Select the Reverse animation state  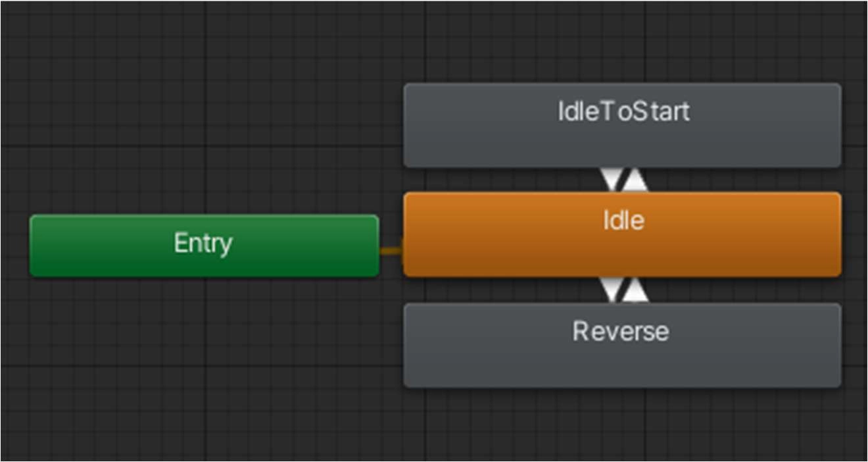tap(622, 345)
